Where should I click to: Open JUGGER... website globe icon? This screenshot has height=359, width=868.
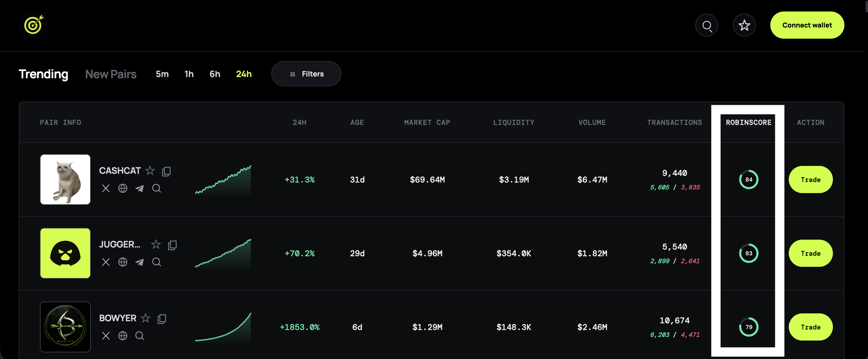(x=123, y=262)
